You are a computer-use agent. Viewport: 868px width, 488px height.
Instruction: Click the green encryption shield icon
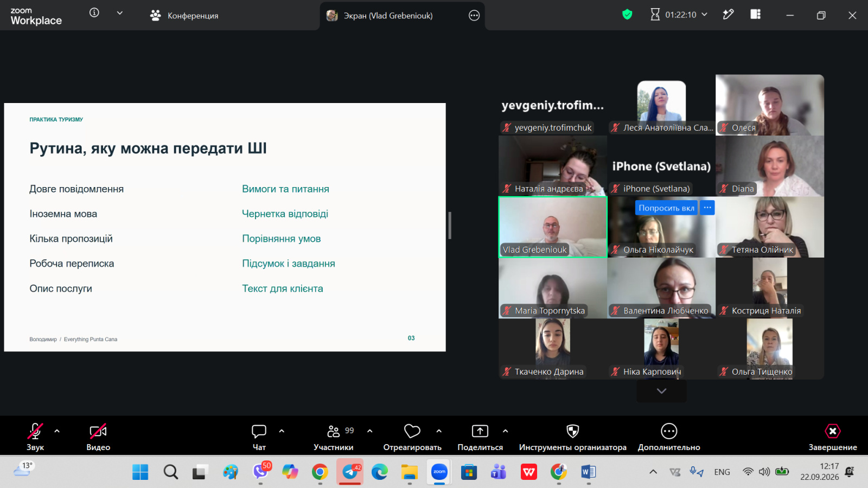[x=627, y=15]
